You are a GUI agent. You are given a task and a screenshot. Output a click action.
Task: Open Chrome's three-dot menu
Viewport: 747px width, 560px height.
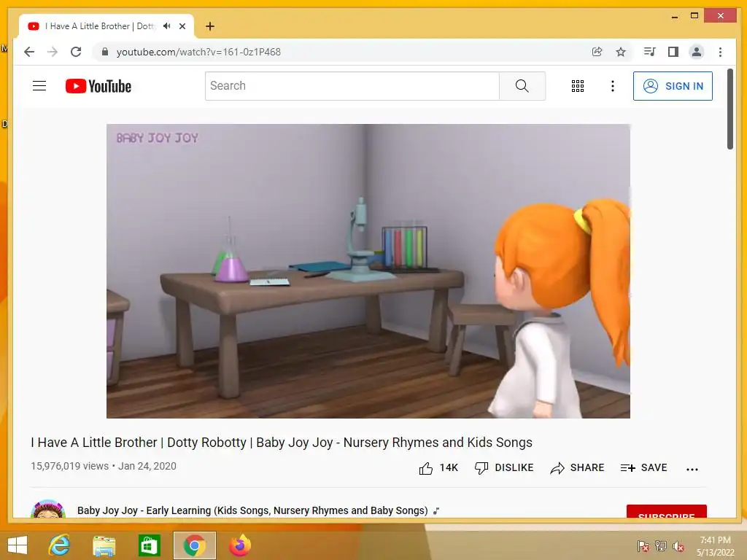coord(720,52)
